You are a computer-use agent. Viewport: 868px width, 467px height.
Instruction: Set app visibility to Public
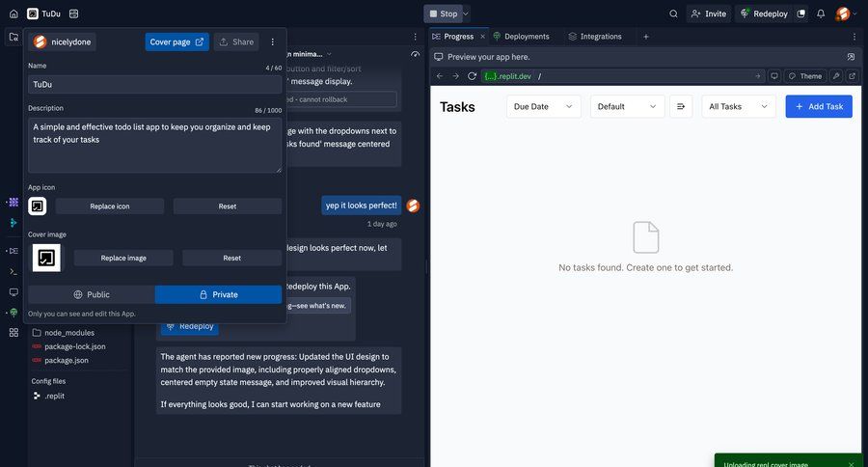(x=92, y=294)
